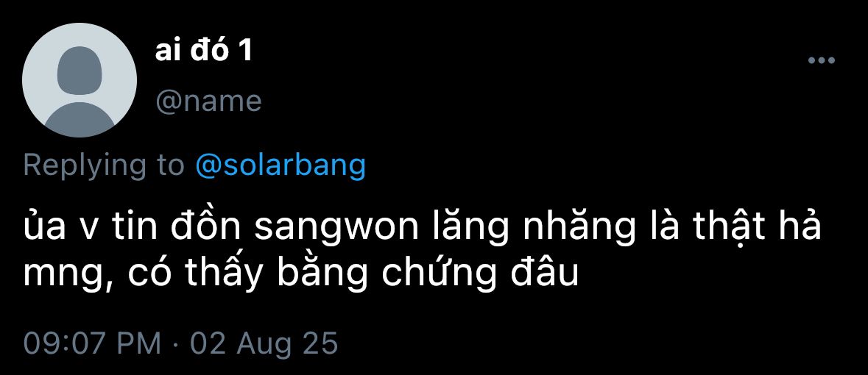Image resolution: width=868 pixels, height=375 pixels.
Task: Open the 09:07 PM timestamp
Action: click(x=93, y=343)
